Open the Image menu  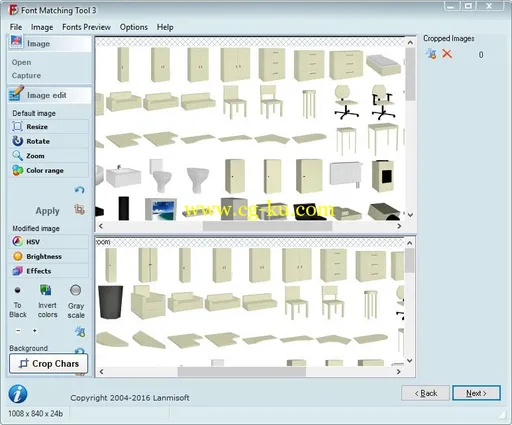tap(42, 27)
